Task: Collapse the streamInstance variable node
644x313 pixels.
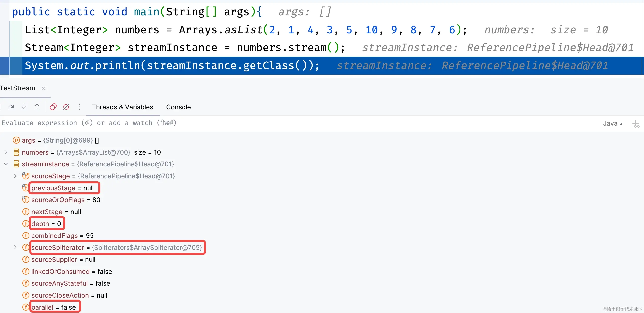Action: (6, 164)
